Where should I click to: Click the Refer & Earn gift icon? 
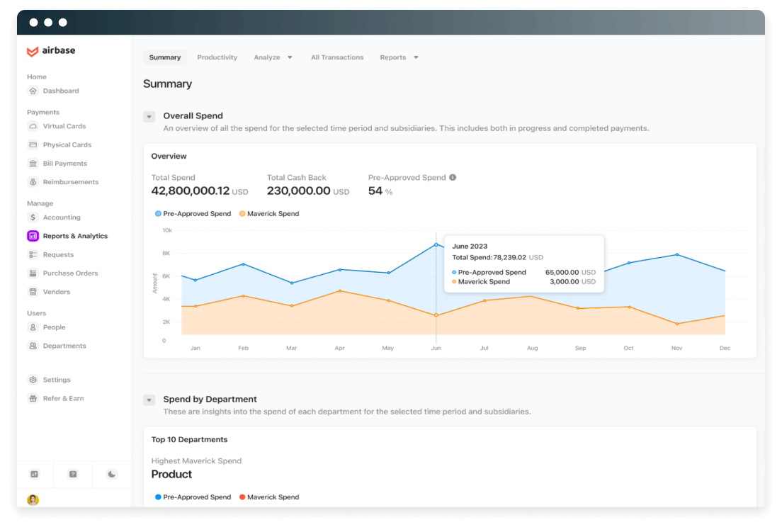point(33,398)
